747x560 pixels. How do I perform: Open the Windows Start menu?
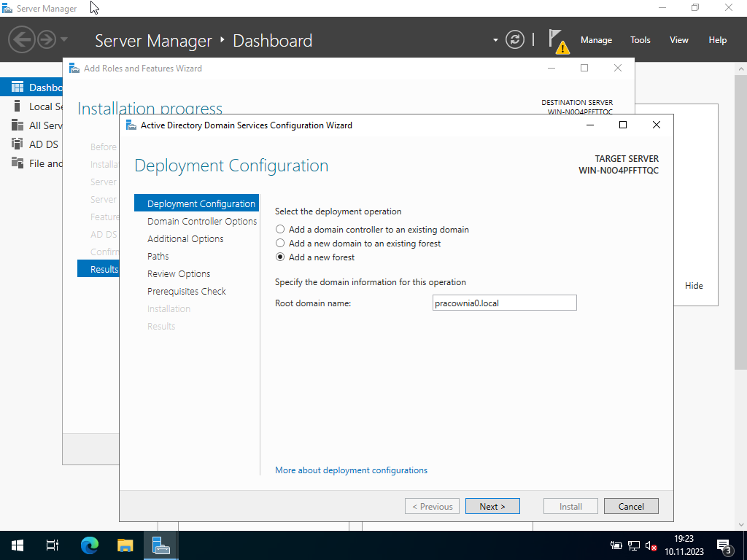point(18,545)
